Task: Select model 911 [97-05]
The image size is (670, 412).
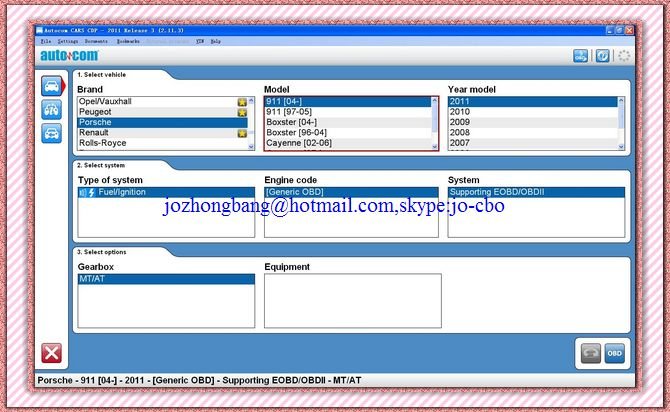Action: [x=348, y=112]
